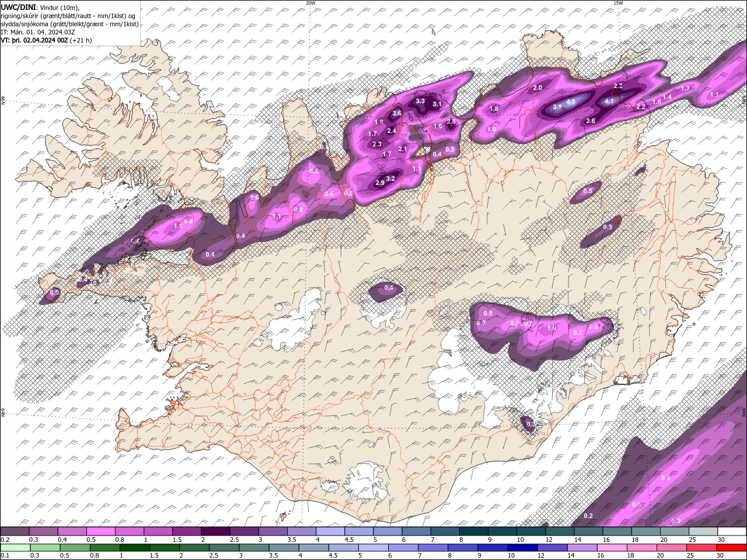Click the 0.7 snowfall value on the map
The width and height of the screenshot is (747, 560).
(578, 332)
